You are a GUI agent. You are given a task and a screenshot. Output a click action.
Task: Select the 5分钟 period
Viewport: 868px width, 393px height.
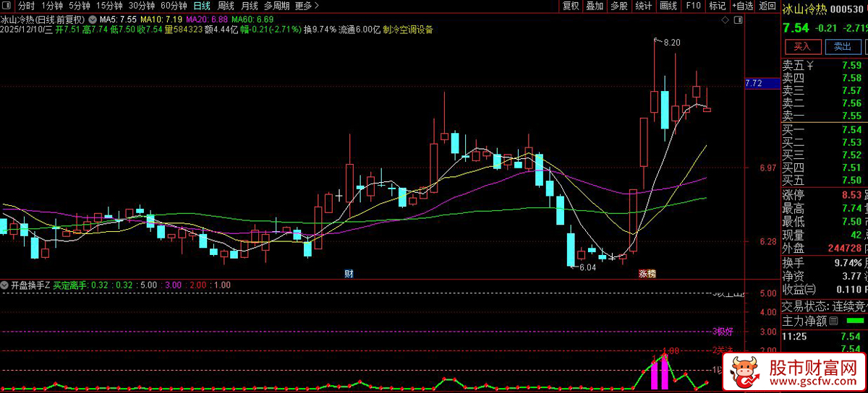(80, 6)
